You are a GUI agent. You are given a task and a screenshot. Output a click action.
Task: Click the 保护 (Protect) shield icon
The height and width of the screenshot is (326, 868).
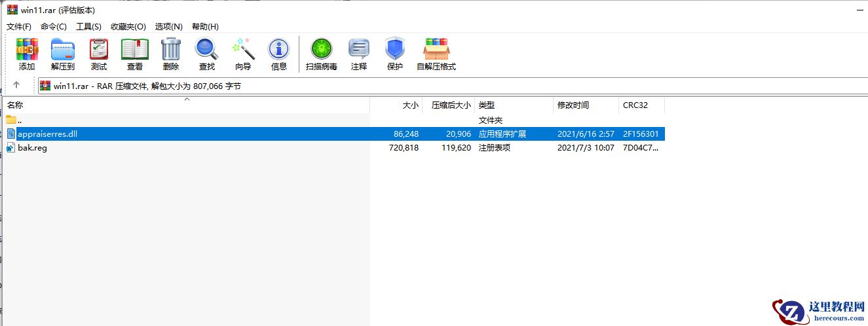pos(395,49)
